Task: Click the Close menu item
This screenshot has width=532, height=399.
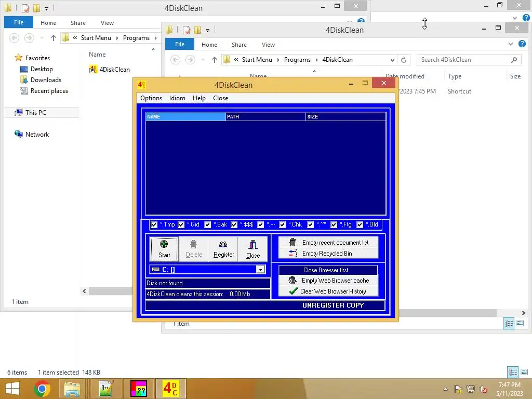Action: coord(220,98)
